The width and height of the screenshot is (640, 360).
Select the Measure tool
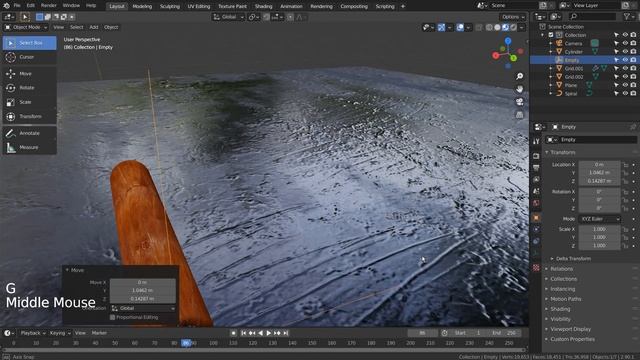pyautogui.click(x=29, y=147)
